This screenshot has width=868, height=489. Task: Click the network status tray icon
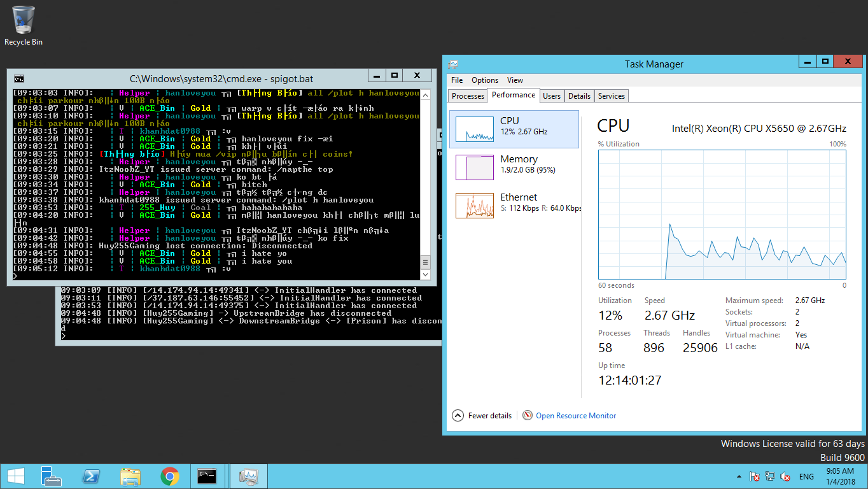[770, 476]
